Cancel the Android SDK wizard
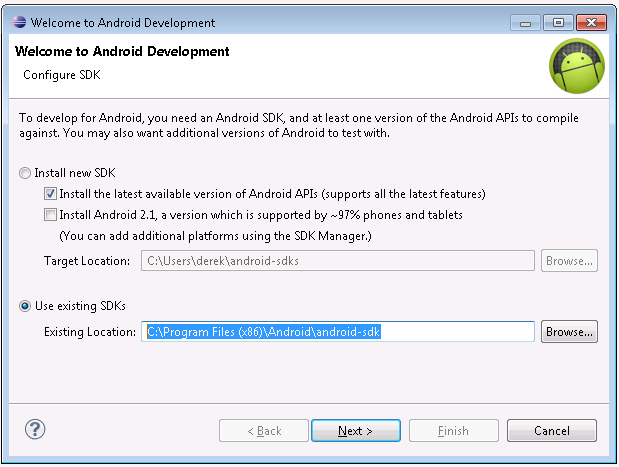The width and height of the screenshot is (619, 467). pyautogui.click(x=551, y=430)
